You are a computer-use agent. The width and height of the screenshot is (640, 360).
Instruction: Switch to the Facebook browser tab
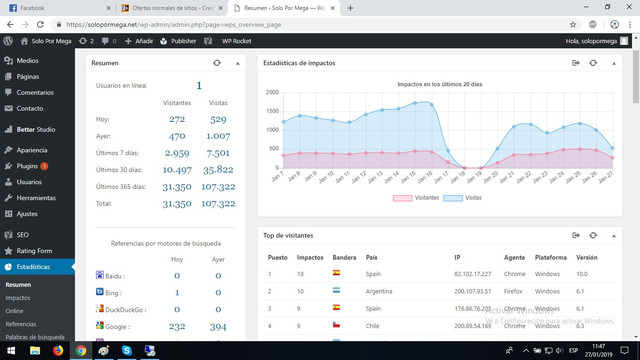tap(60, 8)
